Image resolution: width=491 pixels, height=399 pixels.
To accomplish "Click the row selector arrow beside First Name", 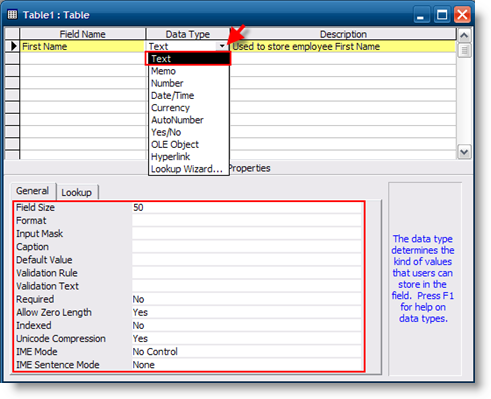I will (x=13, y=46).
